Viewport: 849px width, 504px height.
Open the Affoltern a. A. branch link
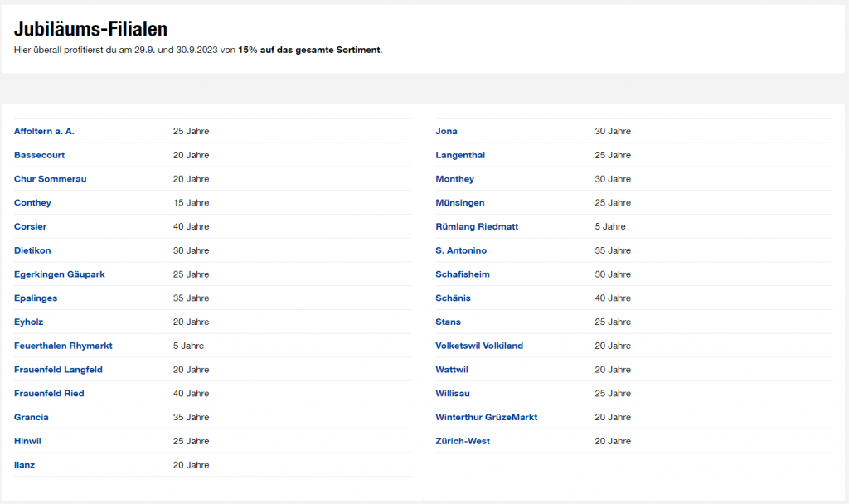click(x=44, y=132)
